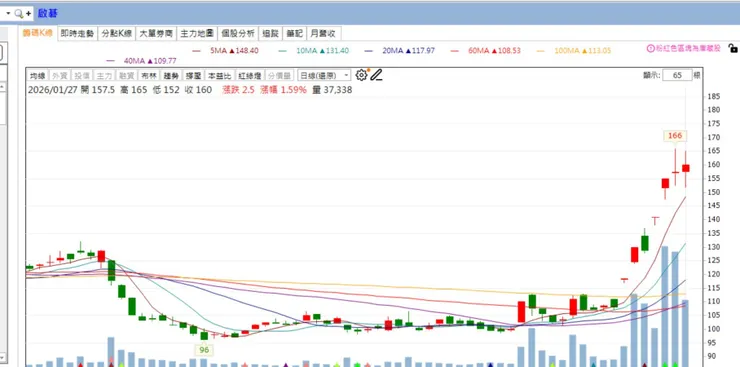Toggle the 本益比 indicator button

[219, 75]
